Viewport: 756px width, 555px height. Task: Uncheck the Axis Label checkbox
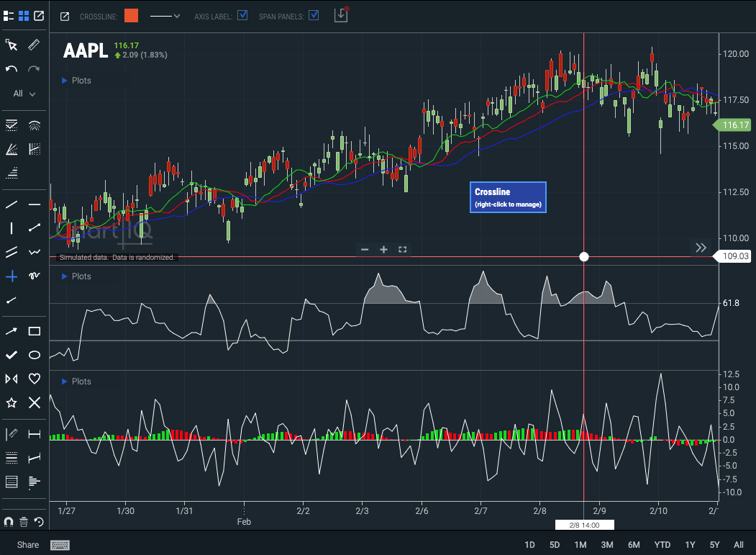point(242,15)
